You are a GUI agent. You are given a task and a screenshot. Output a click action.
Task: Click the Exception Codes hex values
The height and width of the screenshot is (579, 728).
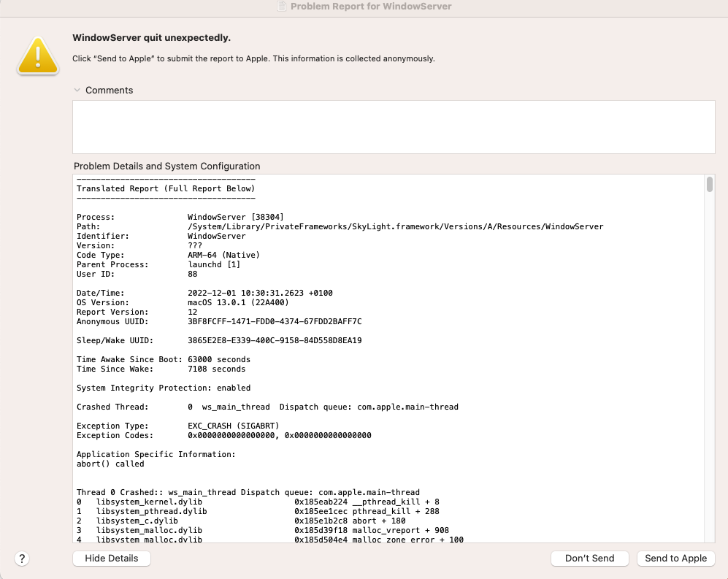pyautogui.click(x=280, y=435)
